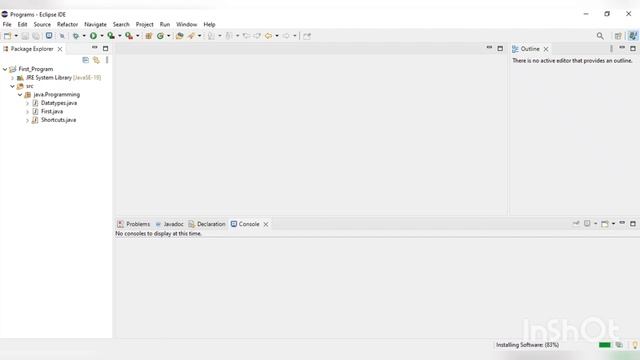
Task: Maximize the Package Explorer panel
Action: [105, 48]
